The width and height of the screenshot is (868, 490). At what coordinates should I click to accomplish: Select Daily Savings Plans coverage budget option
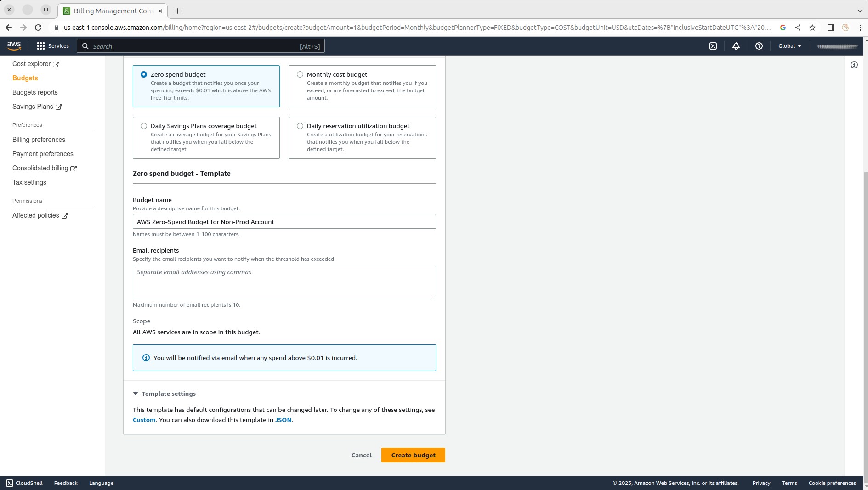point(144,126)
